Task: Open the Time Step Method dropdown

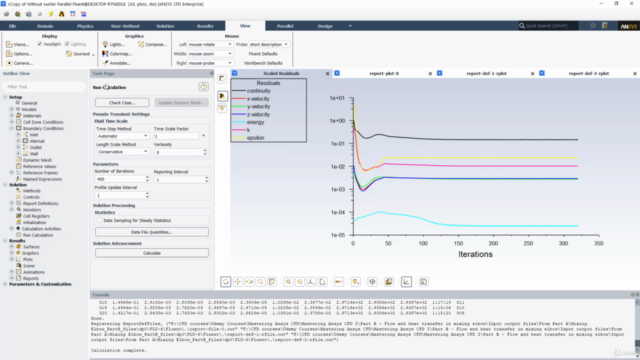Action: pyautogui.click(x=122, y=136)
